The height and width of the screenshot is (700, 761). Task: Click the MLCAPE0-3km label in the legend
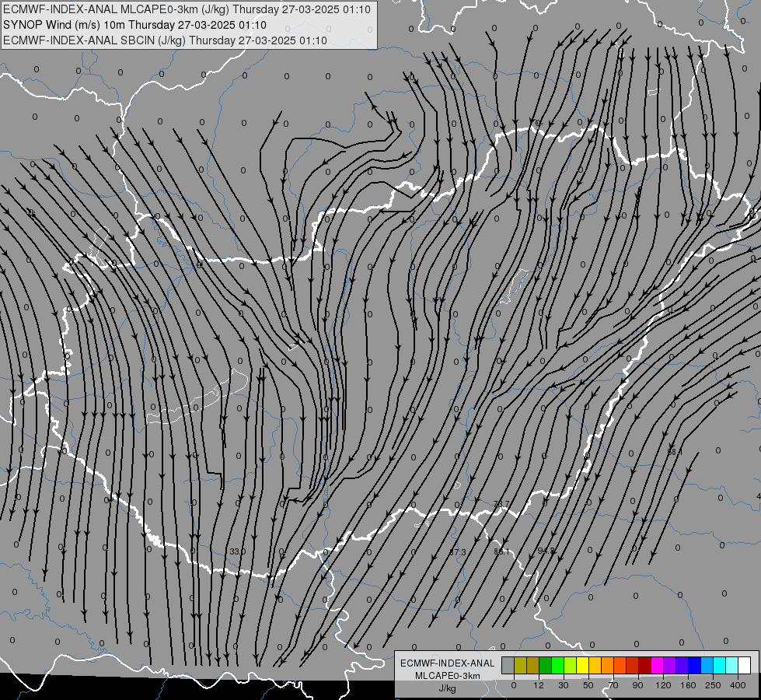[448, 676]
